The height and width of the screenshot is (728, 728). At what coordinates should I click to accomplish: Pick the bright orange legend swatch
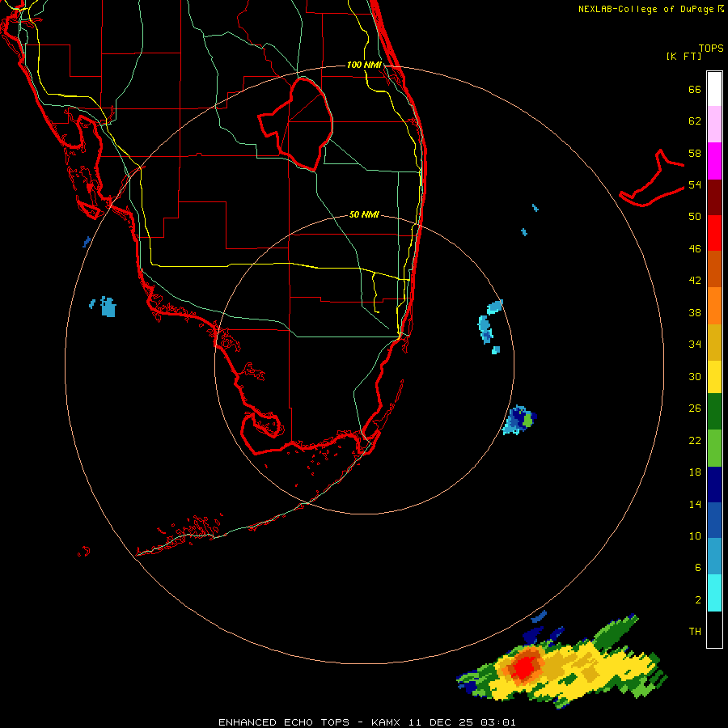pos(714,306)
